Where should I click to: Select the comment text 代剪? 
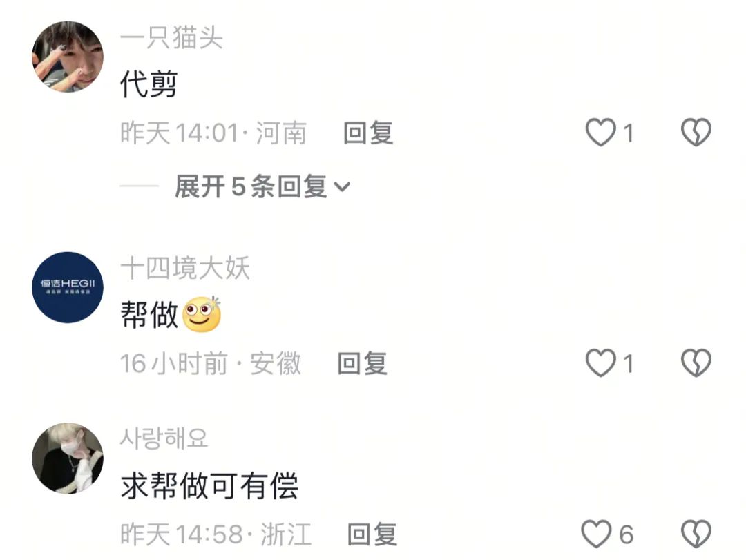click(x=149, y=84)
